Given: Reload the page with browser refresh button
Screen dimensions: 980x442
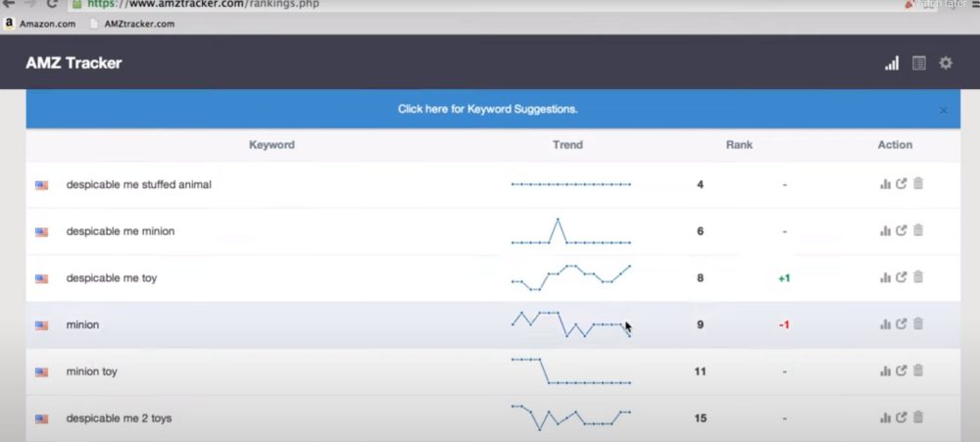Looking at the screenshot, I should pyautogui.click(x=52, y=3).
